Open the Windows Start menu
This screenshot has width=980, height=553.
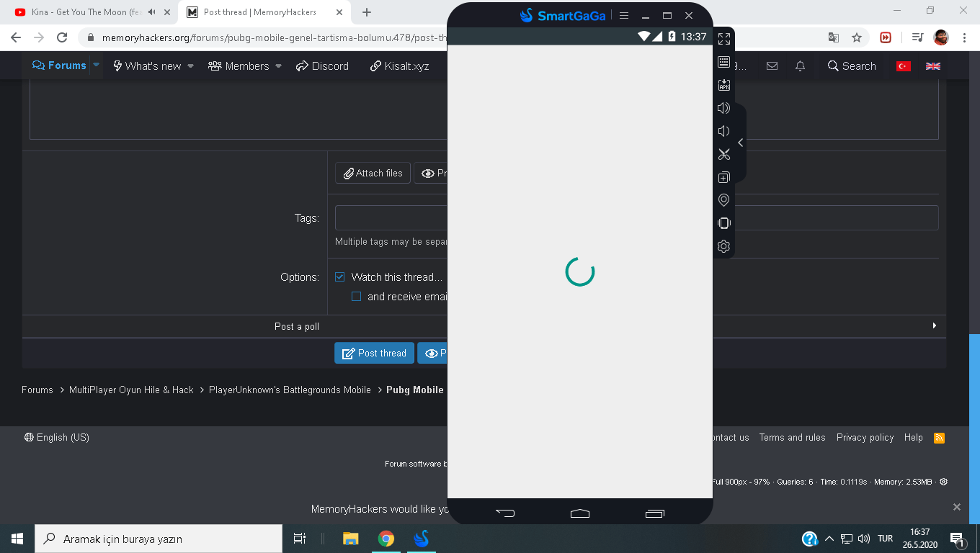point(17,538)
